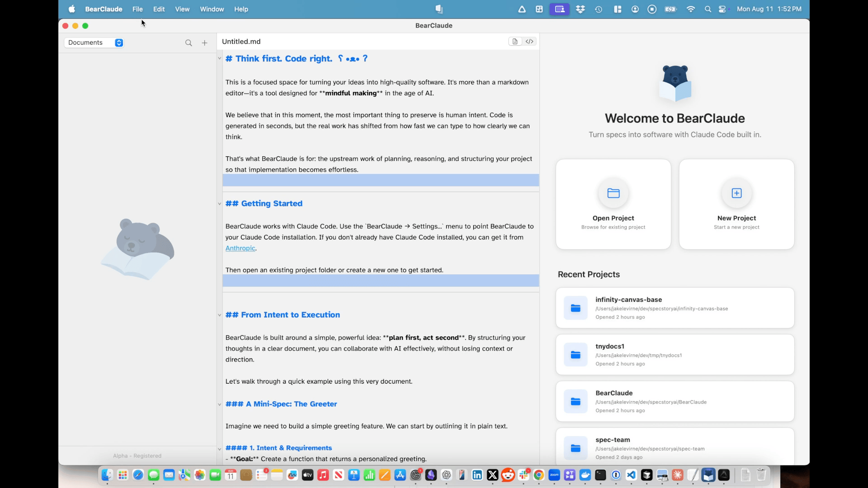Open the spec-team recent project

tap(675, 446)
